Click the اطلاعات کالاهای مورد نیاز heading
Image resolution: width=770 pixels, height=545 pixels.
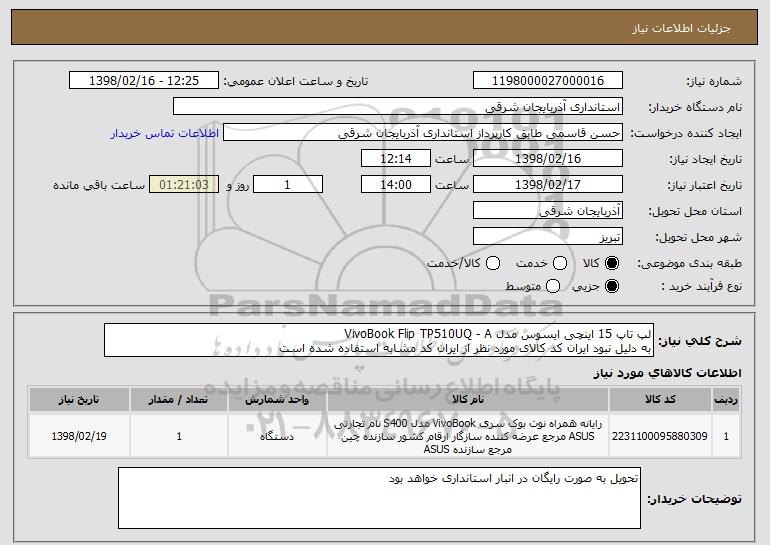click(668, 374)
